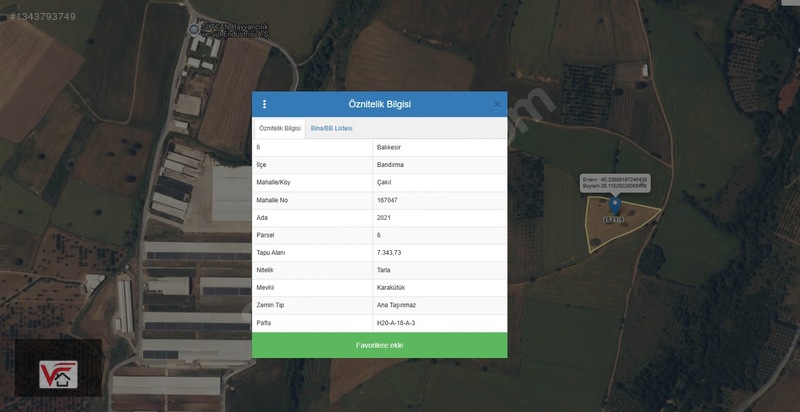Screen dimensions: 800x412
Task: Click Favorilere ekle button
Action: pos(380,345)
